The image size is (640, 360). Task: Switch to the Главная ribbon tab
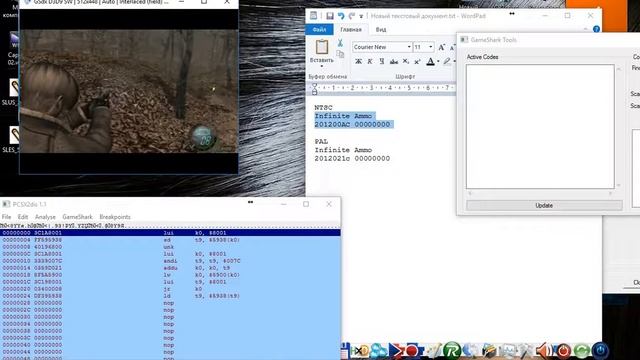[351, 29]
